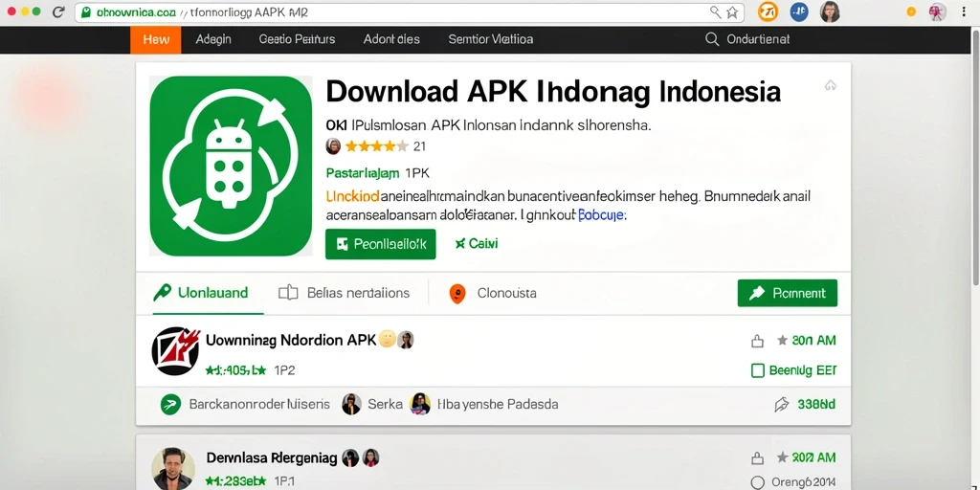The height and width of the screenshot is (490, 980).
Task: Click the lock icon beside 30ñ AM
Action: click(x=757, y=341)
